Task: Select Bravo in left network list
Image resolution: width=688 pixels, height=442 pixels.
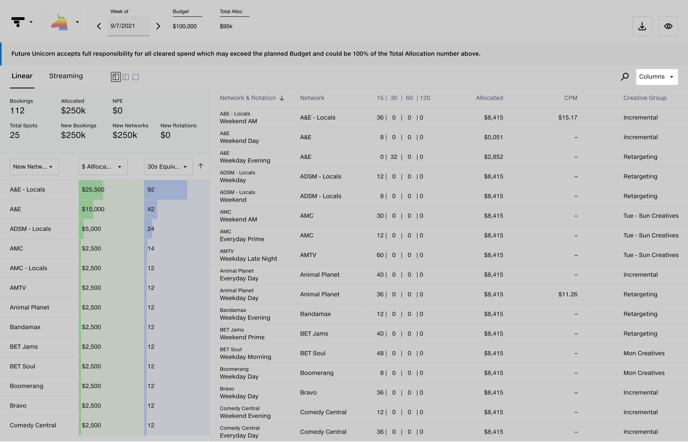Action: tap(18, 406)
